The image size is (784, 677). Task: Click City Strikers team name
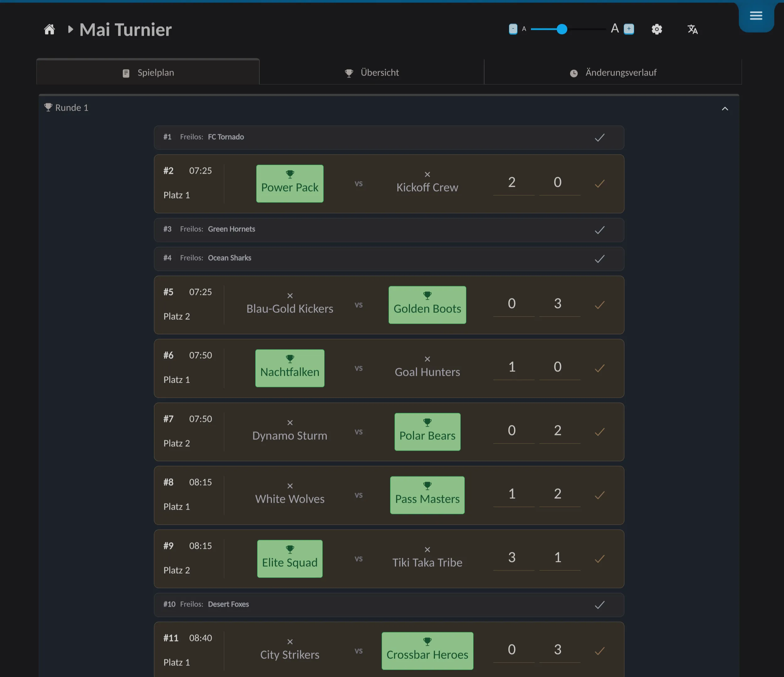290,655
